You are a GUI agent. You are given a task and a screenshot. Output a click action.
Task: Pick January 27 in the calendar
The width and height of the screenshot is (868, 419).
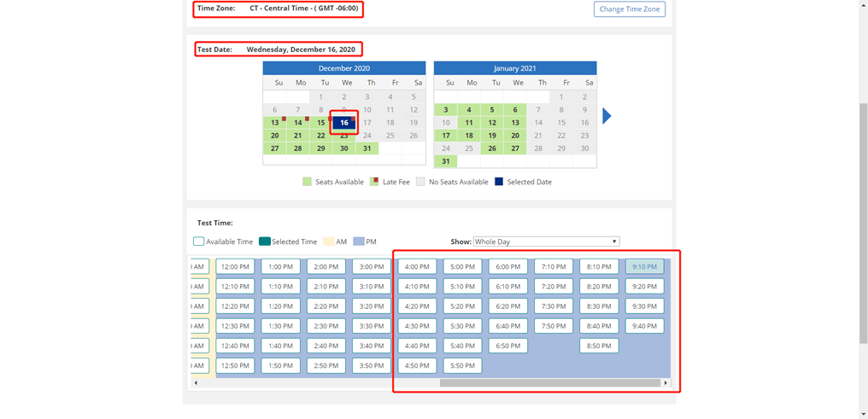[515, 148]
